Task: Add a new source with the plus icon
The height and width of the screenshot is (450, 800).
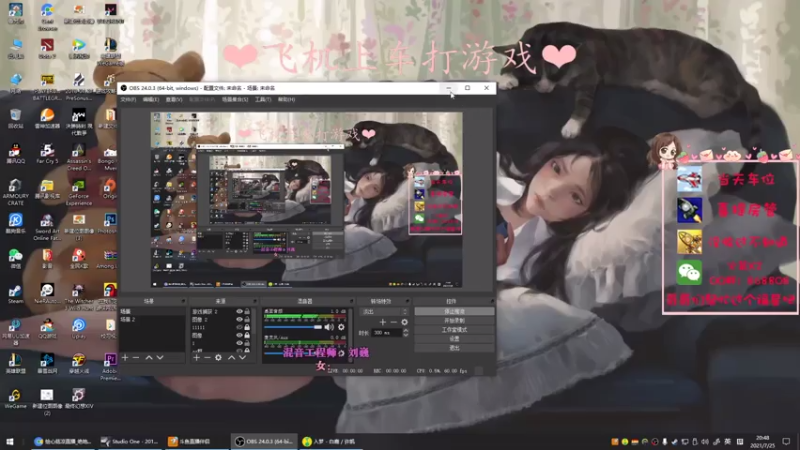Action: click(x=196, y=358)
